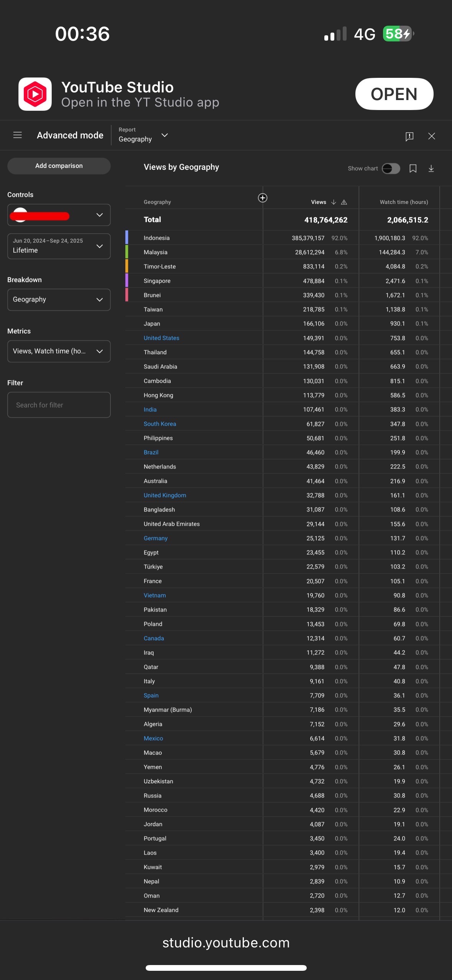Open the hamburger menu icon

[x=17, y=135]
